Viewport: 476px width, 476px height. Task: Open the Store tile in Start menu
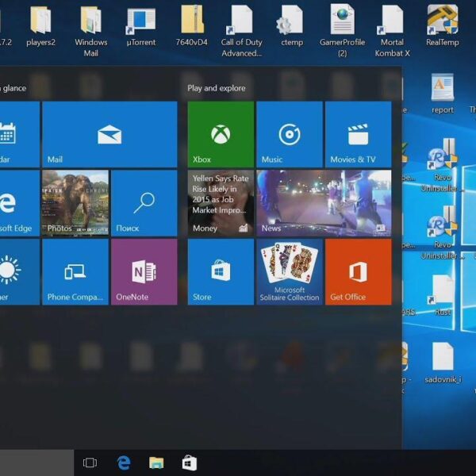point(221,271)
